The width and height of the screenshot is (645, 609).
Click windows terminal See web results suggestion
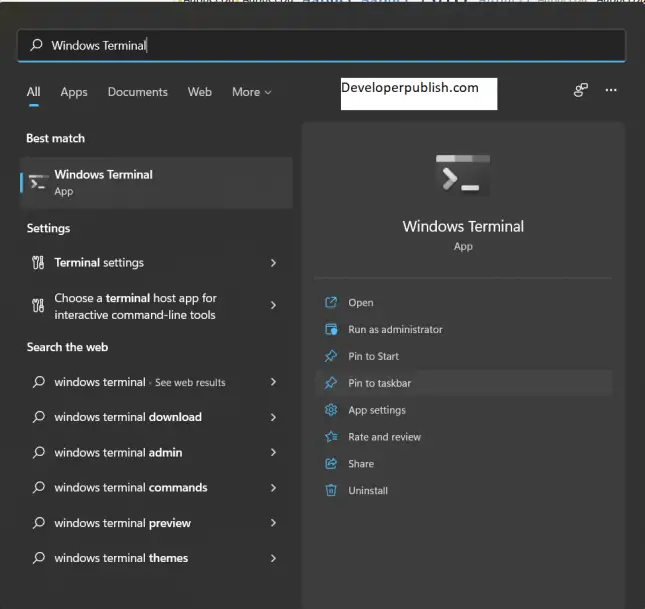(155, 382)
